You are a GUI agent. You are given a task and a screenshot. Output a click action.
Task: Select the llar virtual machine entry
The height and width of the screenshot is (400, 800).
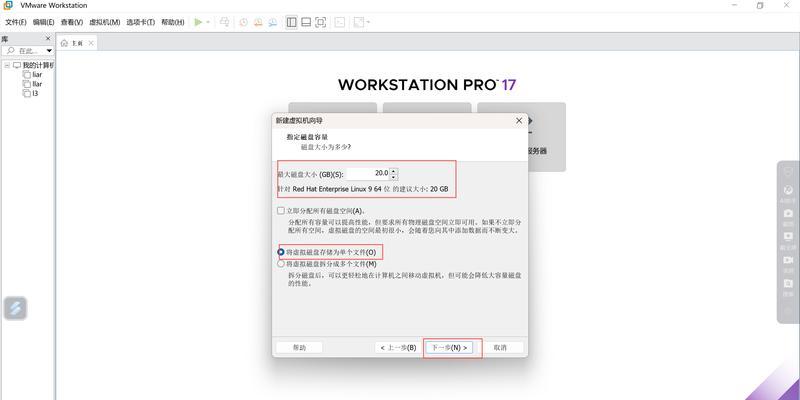tap(33, 84)
